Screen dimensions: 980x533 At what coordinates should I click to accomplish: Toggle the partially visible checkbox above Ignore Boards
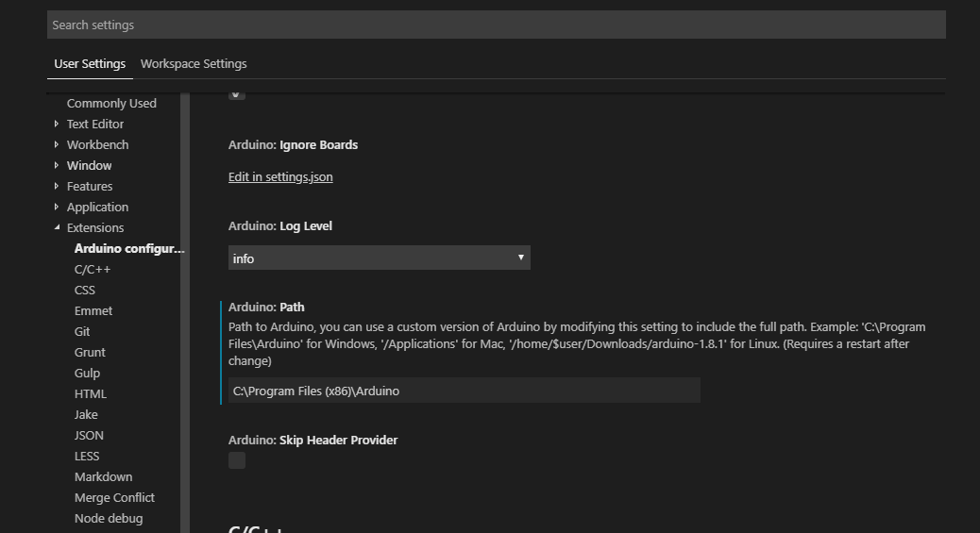pos(237,93)
